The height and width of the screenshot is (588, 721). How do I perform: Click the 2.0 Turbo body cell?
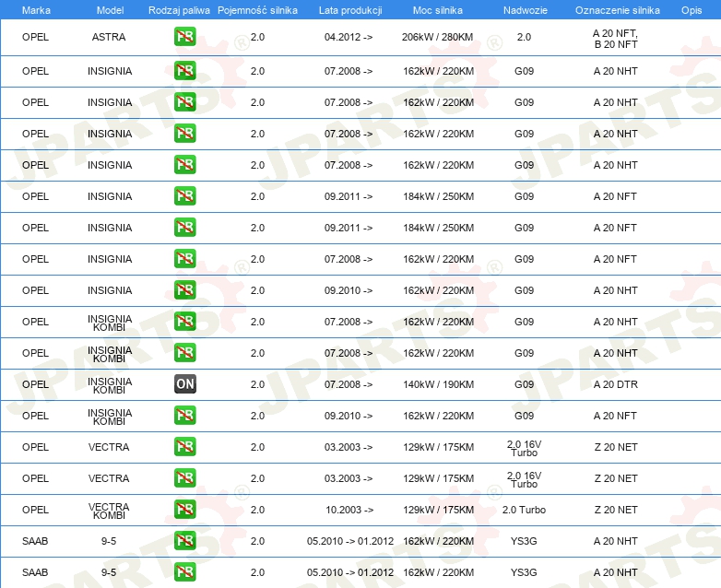525,510
